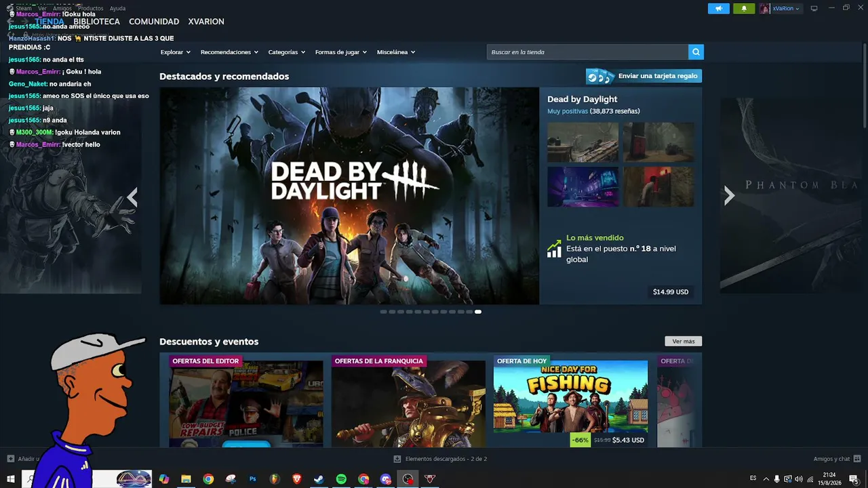View the neon-lit Dead by Daylight screenshot thumbnail
Viewport: 868px width, 488px height.
pos(583,186)
